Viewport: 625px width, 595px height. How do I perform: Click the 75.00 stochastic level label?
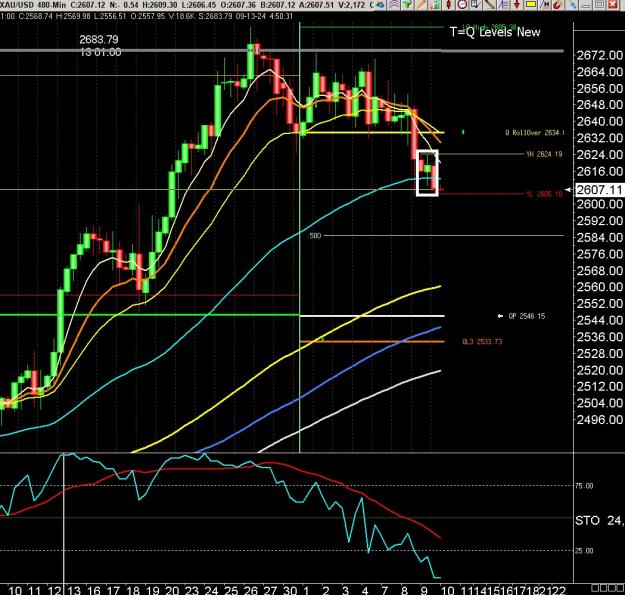click(x=584, y=486)
